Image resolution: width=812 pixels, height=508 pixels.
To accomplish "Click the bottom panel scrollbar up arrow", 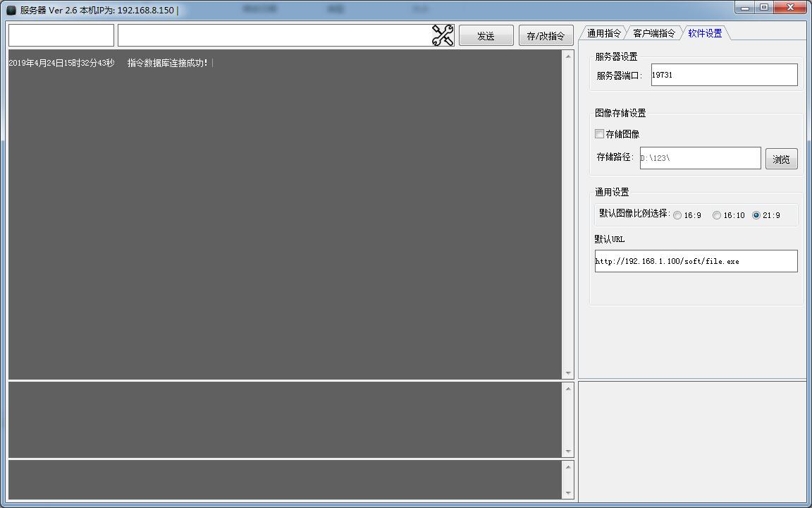I will (x=568, y=466).
